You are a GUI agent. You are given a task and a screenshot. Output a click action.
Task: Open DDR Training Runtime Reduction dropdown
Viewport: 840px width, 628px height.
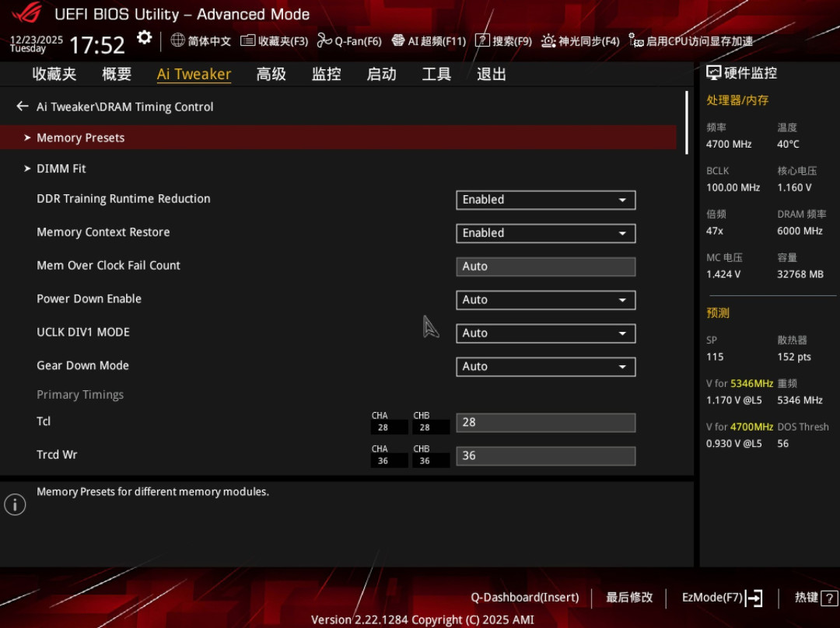[x=546, y=200]
